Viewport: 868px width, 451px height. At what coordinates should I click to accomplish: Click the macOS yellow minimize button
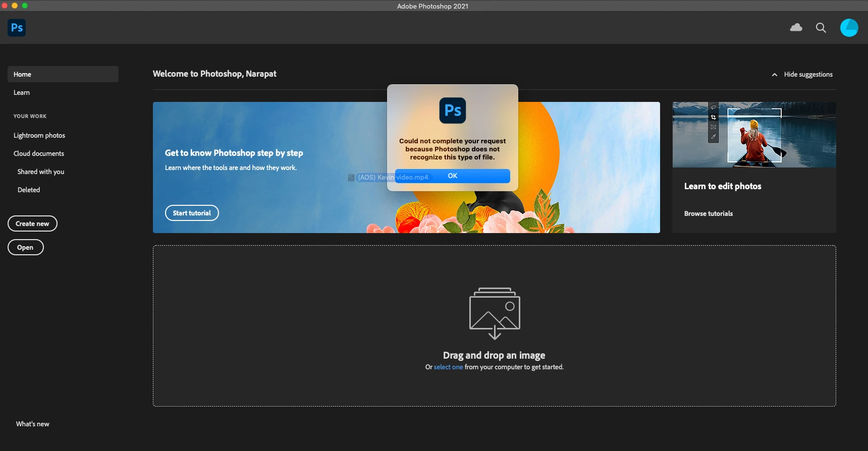click(x=15, y=6)
